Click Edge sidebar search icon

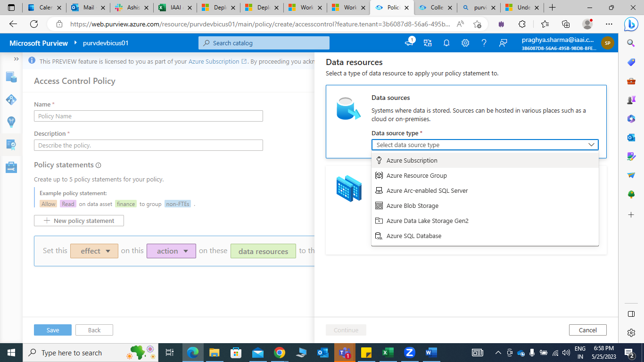pos(631,43)
